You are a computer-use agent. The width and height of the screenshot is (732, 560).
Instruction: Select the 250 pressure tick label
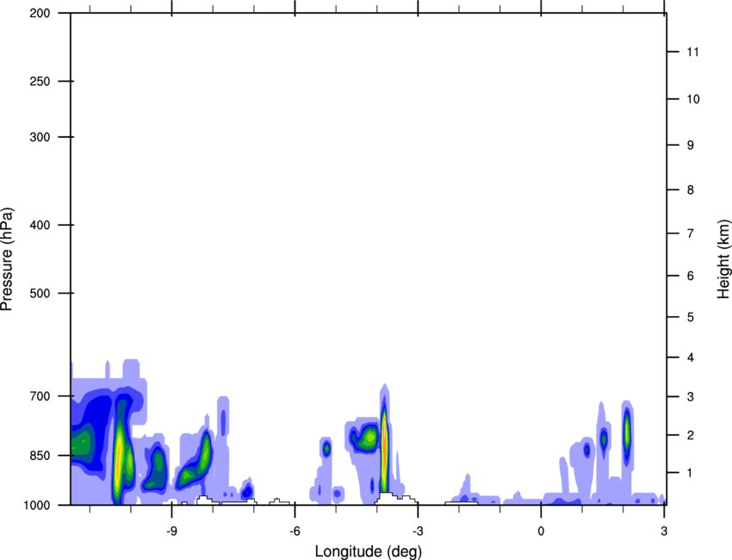tap(40, 81)
